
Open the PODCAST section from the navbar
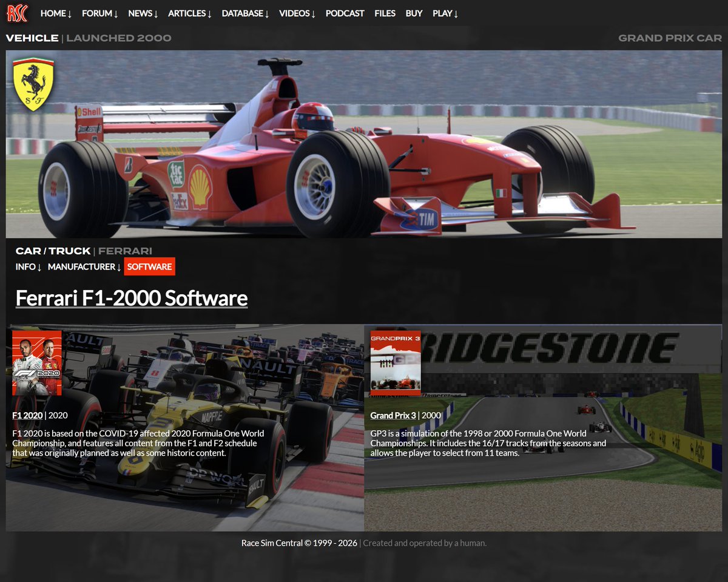click(x=345, y=13)
